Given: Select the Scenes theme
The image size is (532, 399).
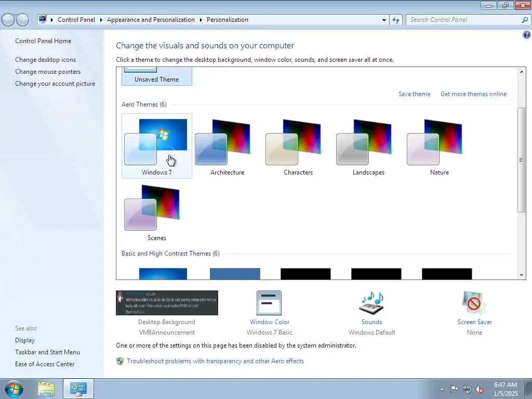Looking at the screenshot, I should tap(156, 212).
